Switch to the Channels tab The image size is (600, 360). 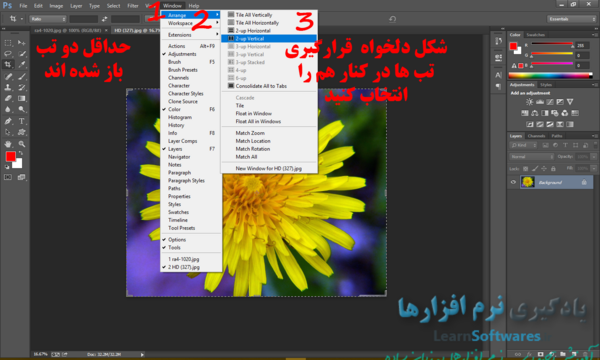pos(536,136)
